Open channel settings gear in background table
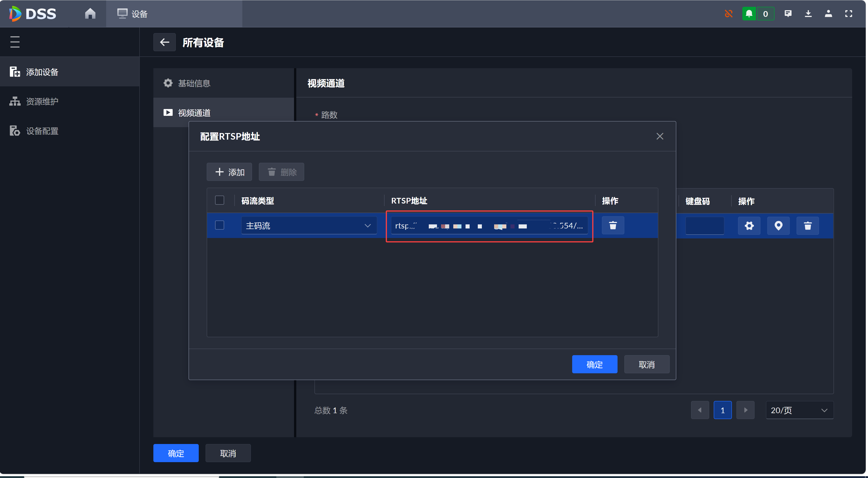The image size is (868, 478). (749, 226)
